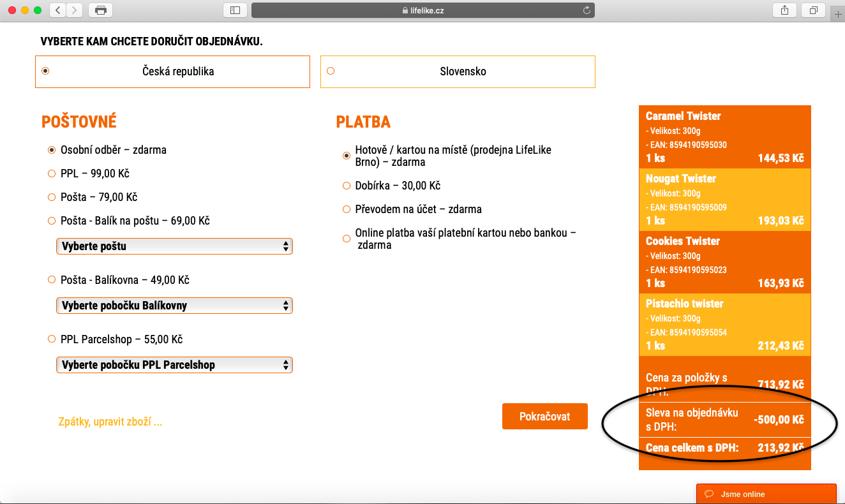Open a new tab with plus icon

pos(838,15)
